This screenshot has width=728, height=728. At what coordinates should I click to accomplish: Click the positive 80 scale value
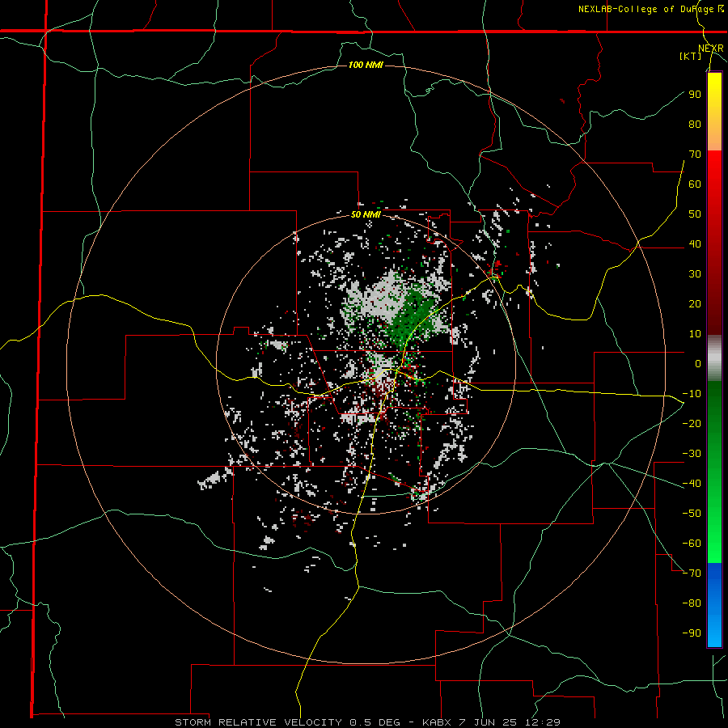click(x=695, y=125)
